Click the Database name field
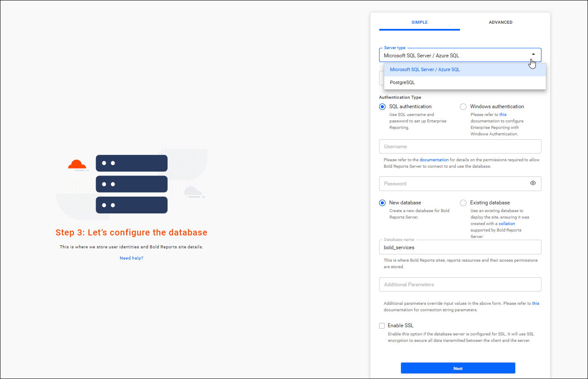588x379 pixels. (460, 247)
